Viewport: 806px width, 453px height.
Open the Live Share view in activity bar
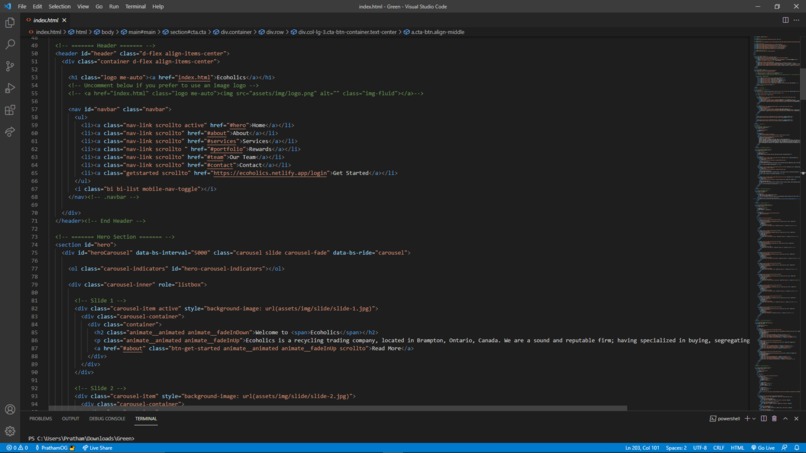(x=10, y=132)
